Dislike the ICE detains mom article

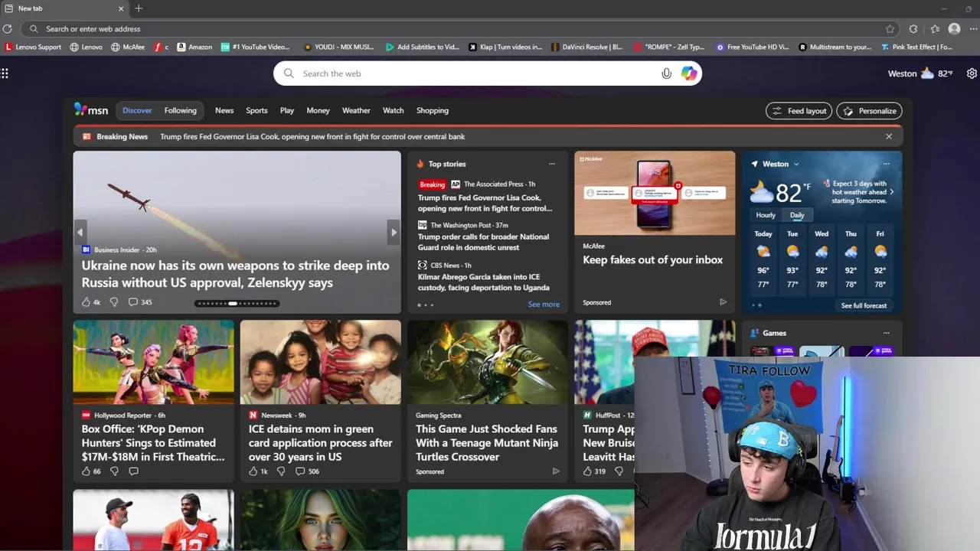[281, 471]
